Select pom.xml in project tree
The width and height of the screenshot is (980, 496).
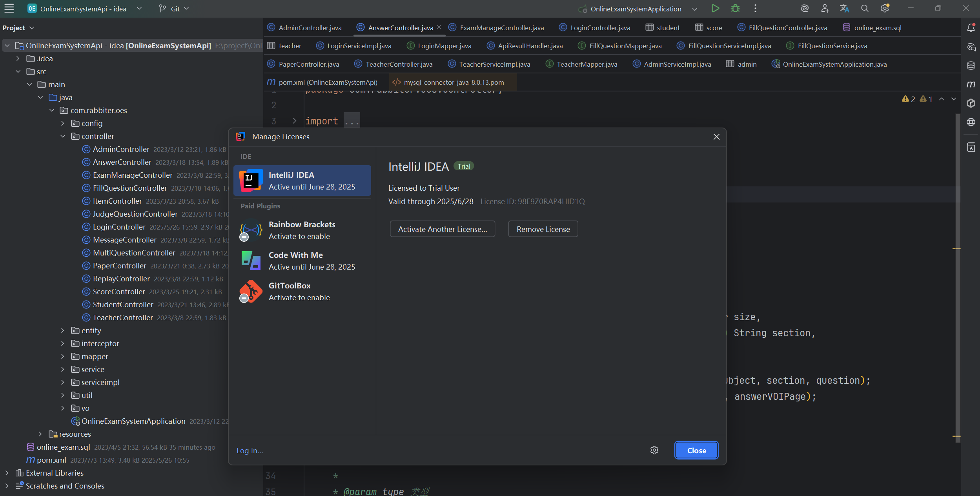click(51, 460)
